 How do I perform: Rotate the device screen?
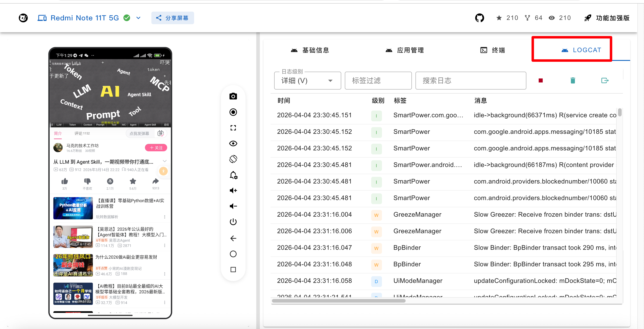coord(233,159)
